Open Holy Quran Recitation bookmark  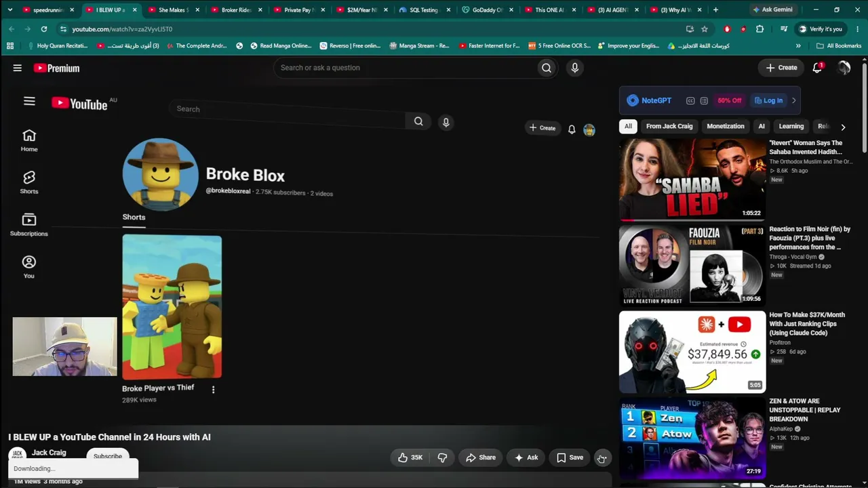pyautogui.click(x=57, y=46)
